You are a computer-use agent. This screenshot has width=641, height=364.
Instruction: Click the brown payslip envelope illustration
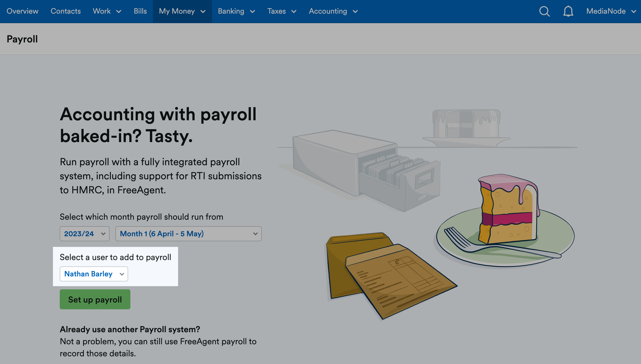point(392,275)
